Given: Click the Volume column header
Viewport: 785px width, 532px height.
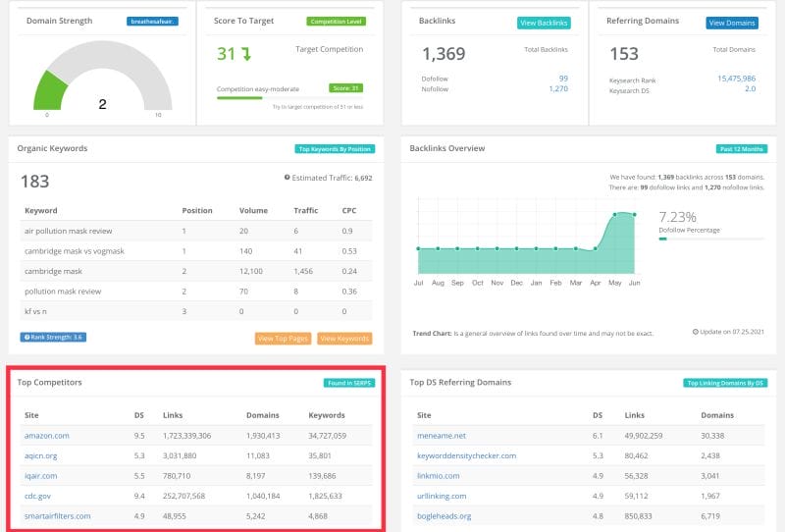Looking at the screenshot, I should click(x=253, y=210).
